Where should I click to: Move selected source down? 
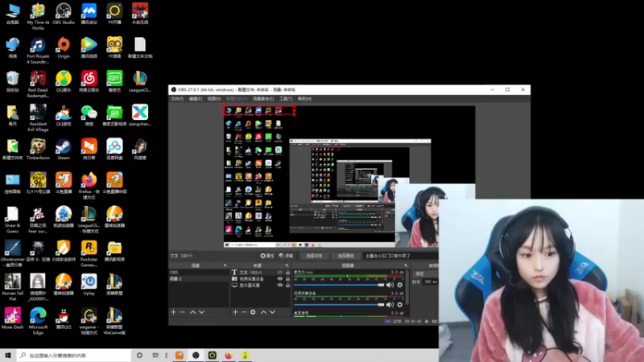(x=272, y=312)
